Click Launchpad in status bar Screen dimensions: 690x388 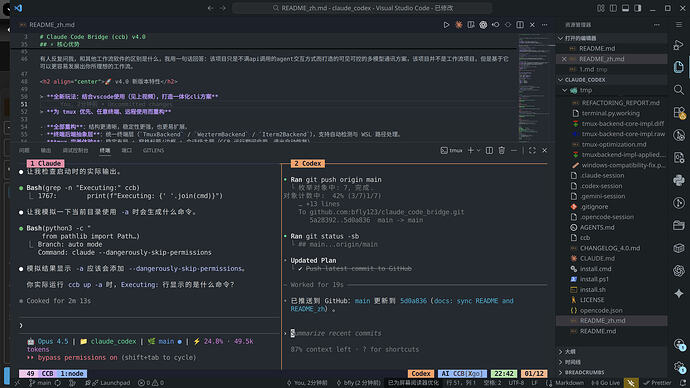[111, 383]
